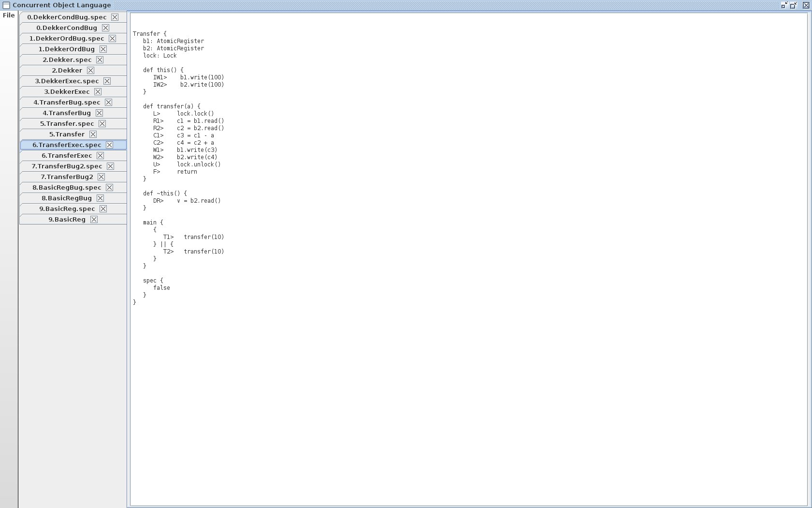Close the 3.DekkerExec tab
The height and width of the screenshot is (508, 812).
click(98, 91)
